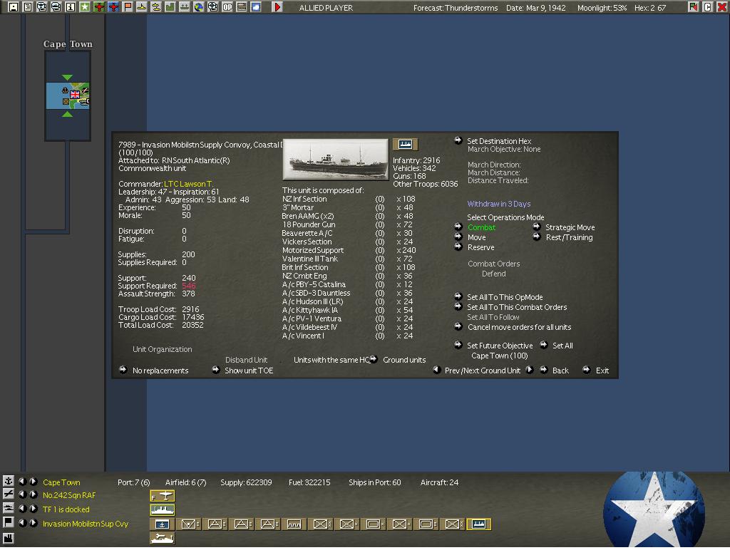Open the OP toolbar button

pyautogui.click(x=227, y=7)
